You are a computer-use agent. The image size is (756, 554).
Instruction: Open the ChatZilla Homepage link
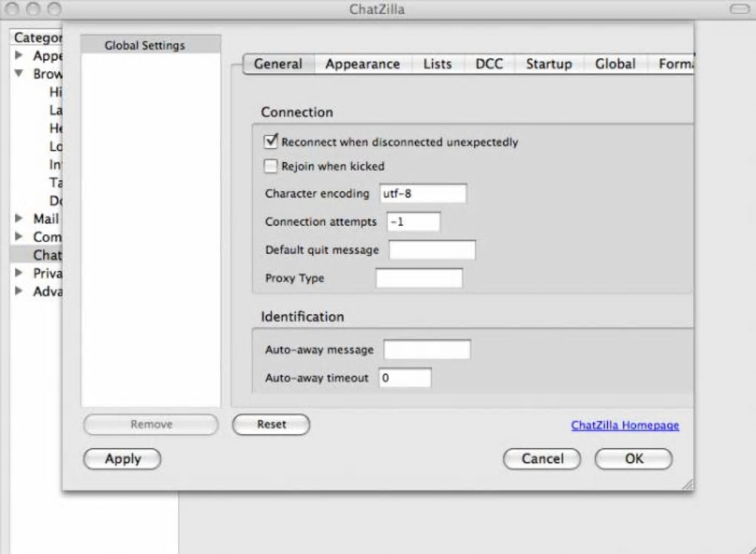625,425
